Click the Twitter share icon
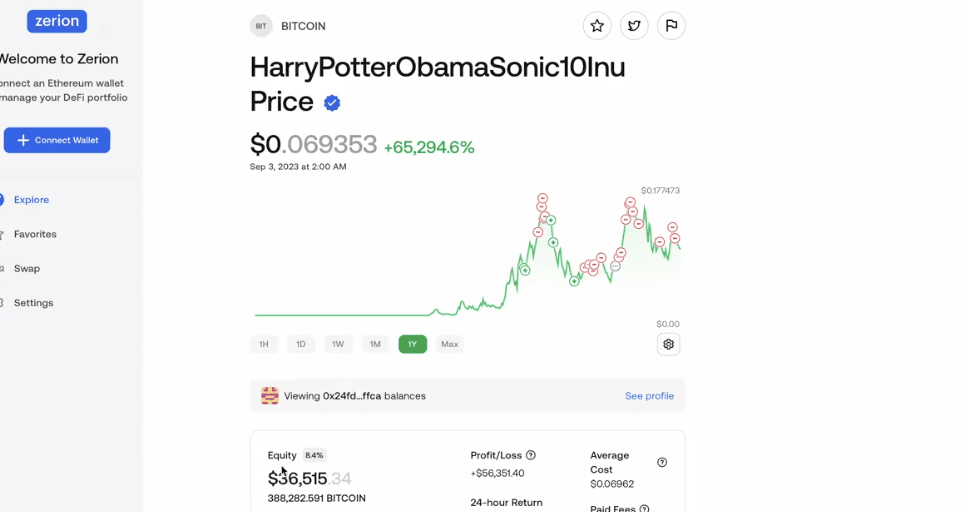This screenshot has height=512, width=966. (x=634, y=26)
